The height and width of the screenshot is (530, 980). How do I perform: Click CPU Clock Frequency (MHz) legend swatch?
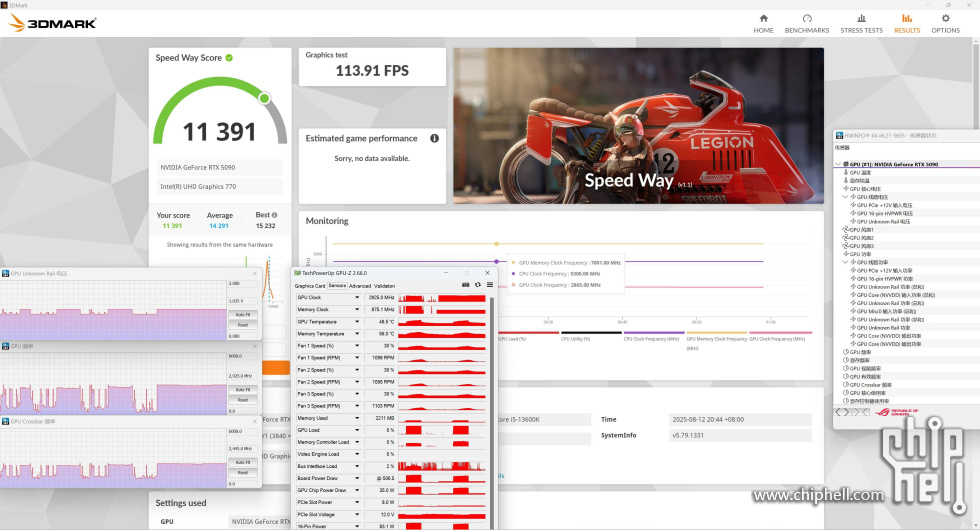(654, 332)
